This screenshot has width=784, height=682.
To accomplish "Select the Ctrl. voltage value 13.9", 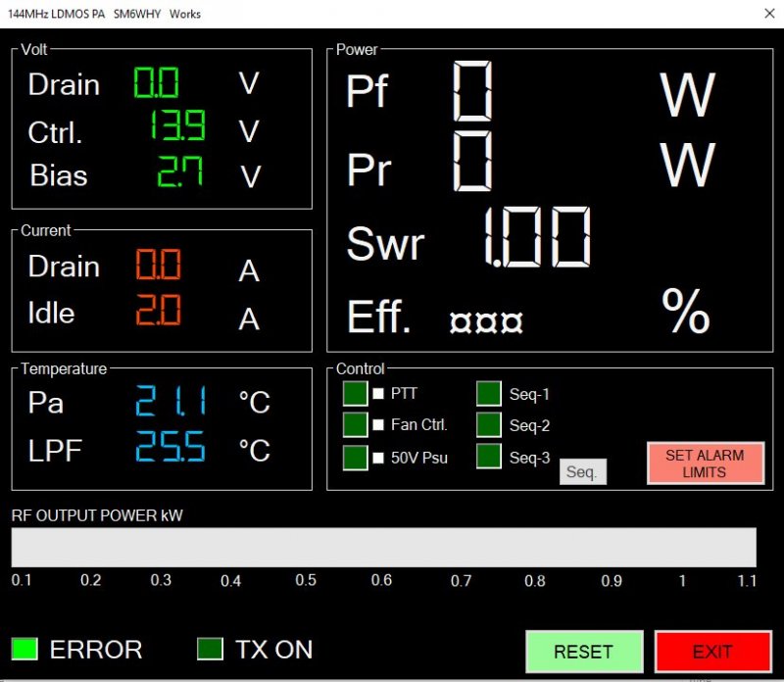I will pos(177,125).
